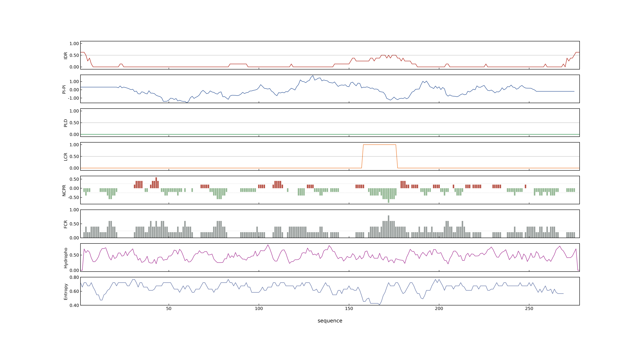The height and width of the screenshot is (343, 644).
Task: Click the deepest green bar in the NCPR panel
Action: (x=388, y=195)
